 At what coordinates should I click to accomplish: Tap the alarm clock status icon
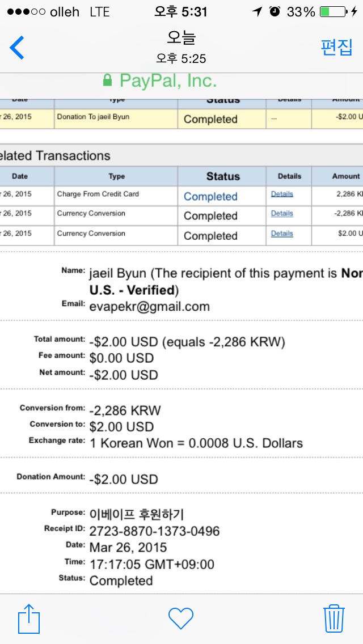coord(275,12)
